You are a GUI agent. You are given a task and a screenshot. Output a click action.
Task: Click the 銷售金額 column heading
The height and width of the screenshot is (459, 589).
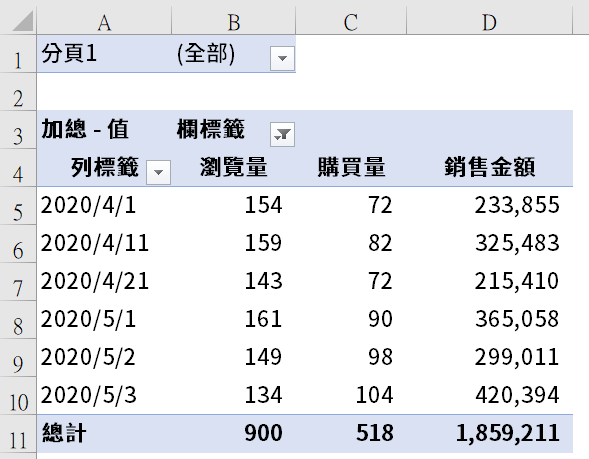tap(489, 168)
